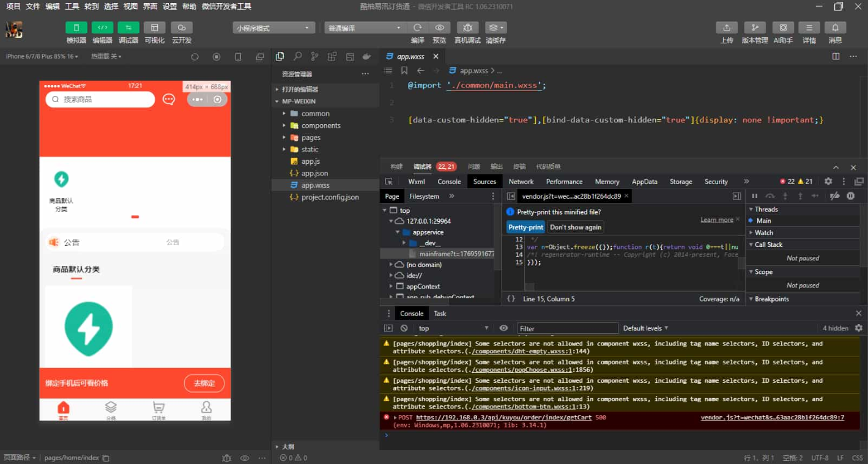The image size is (868, 464).
Task: Toggle the 调试器 debugger panel
Action: pyautogui.click(x=128, y=28)
